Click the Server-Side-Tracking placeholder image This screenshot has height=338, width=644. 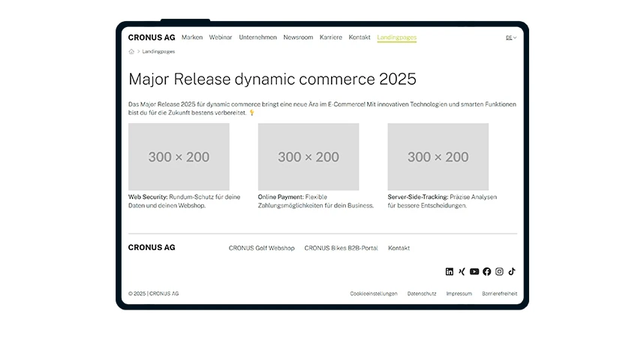tap(438, 157)
